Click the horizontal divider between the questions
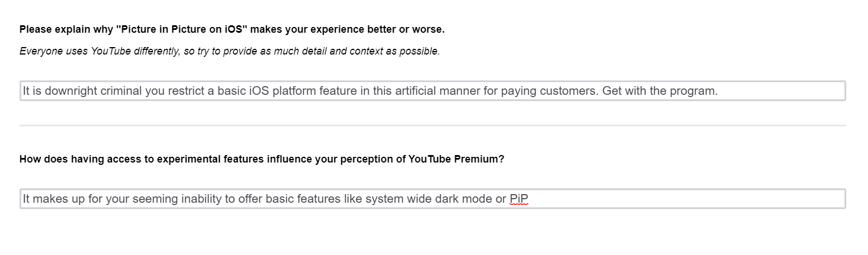Image resolution: width=868 pixels, height=255 pixels. pos(432,125)
